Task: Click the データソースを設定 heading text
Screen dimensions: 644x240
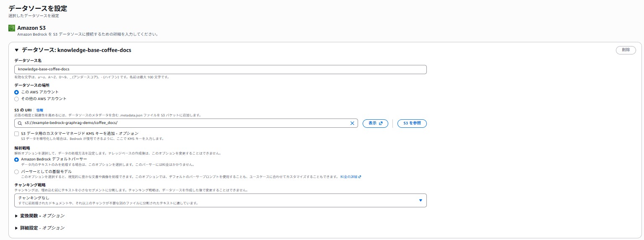Action: click(38, 8)
